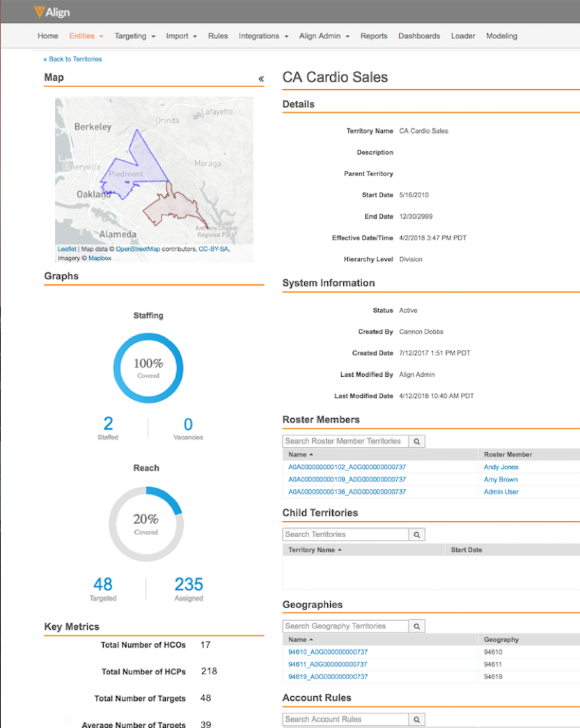Click the geography cell 94619

click(493, 677)
